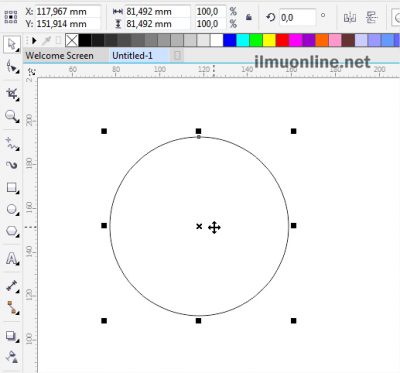
Task: Click the circle's top-left selection handle
Action: (x=104, y=131)
